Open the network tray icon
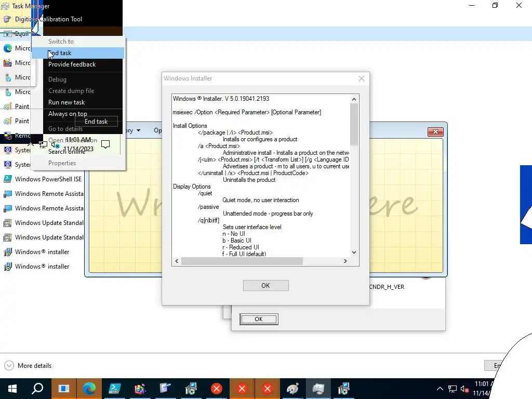This screenshot has height=399, width=532. tap(453, 389)
